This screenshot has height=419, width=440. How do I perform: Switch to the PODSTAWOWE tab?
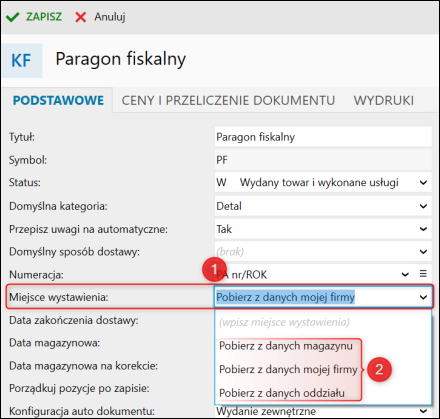tap(58, 100)
